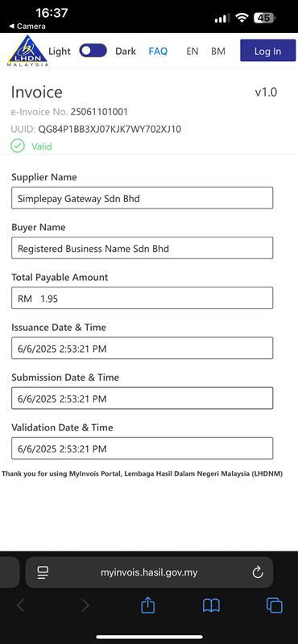298x644 pixels.
Task: Click the Validation Date & Time field
Action: point(143,448)
